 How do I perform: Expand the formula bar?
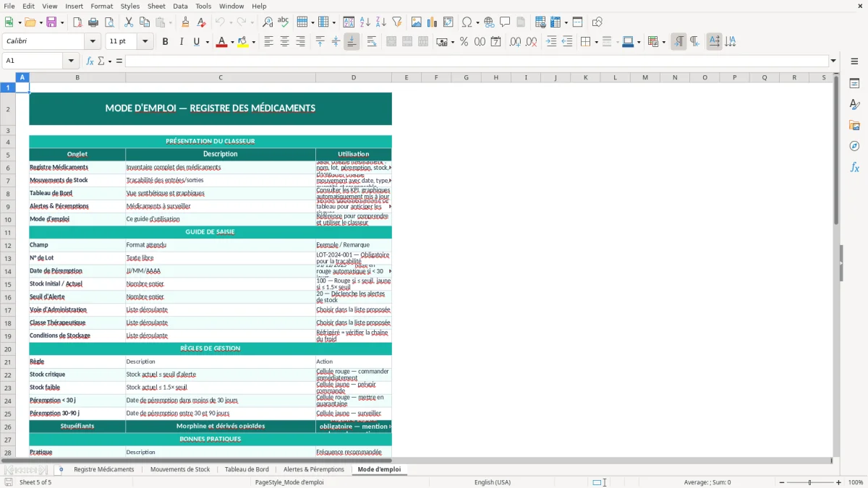[833, 61]
